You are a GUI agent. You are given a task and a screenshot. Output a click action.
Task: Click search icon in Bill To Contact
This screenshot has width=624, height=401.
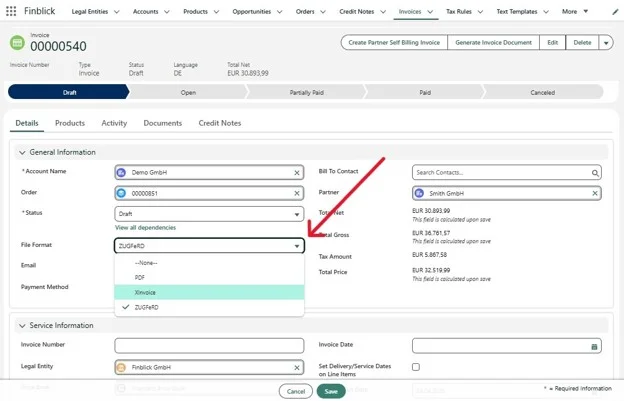[x=595, y=173]
